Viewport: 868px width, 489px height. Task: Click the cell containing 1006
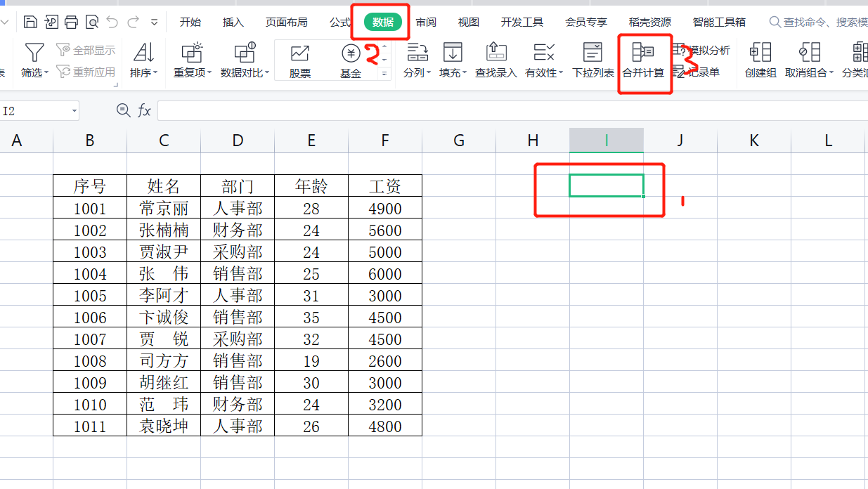90,317
